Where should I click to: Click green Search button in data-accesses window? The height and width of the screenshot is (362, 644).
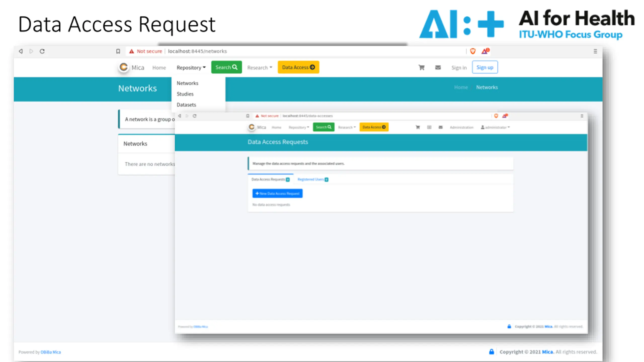tap(324, 127)
